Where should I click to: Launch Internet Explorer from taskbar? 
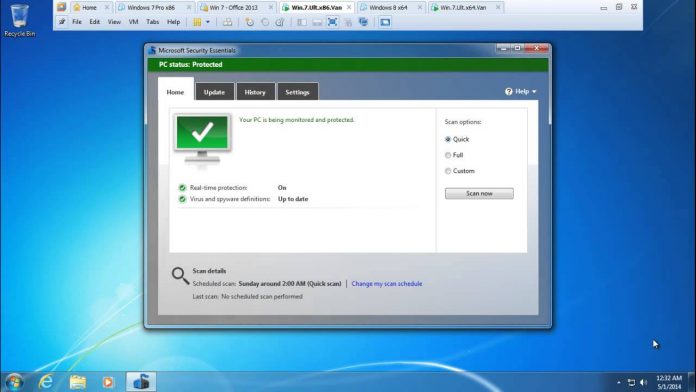46,382
